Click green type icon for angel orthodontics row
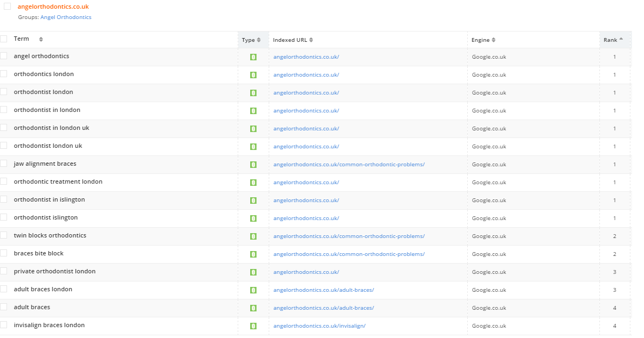Image resolution: width=644 pixels, height=338 pixels. [253, 57]
